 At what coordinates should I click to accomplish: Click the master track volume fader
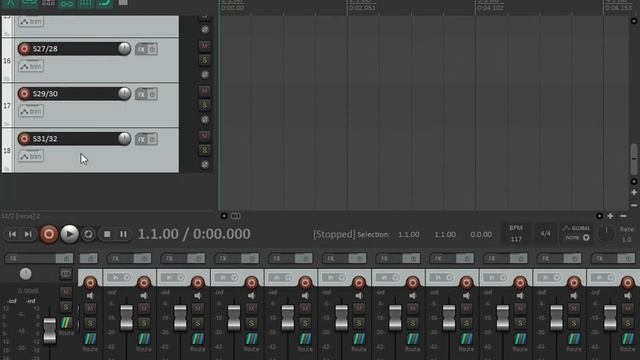(50, 330)
